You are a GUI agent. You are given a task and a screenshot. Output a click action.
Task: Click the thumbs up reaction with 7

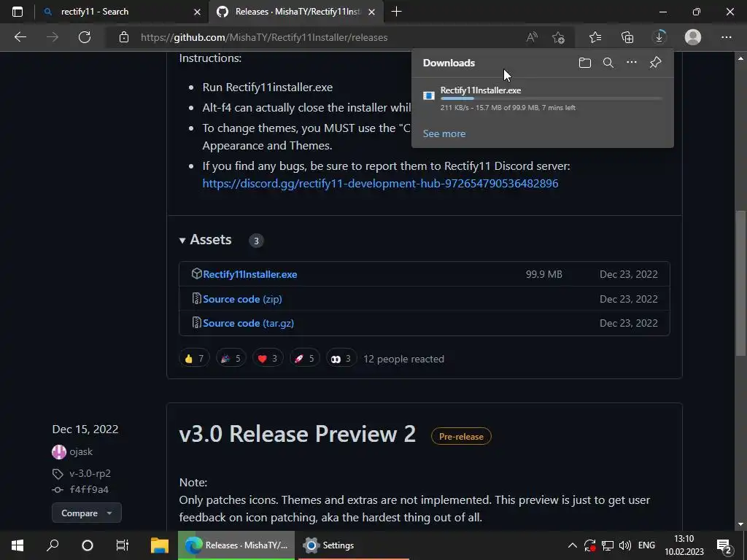tap(194, 358)
